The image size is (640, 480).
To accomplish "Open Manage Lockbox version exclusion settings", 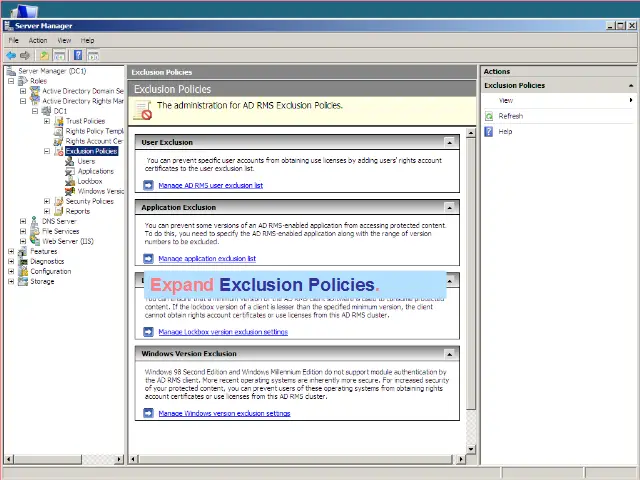I will (x=223, y=332).
